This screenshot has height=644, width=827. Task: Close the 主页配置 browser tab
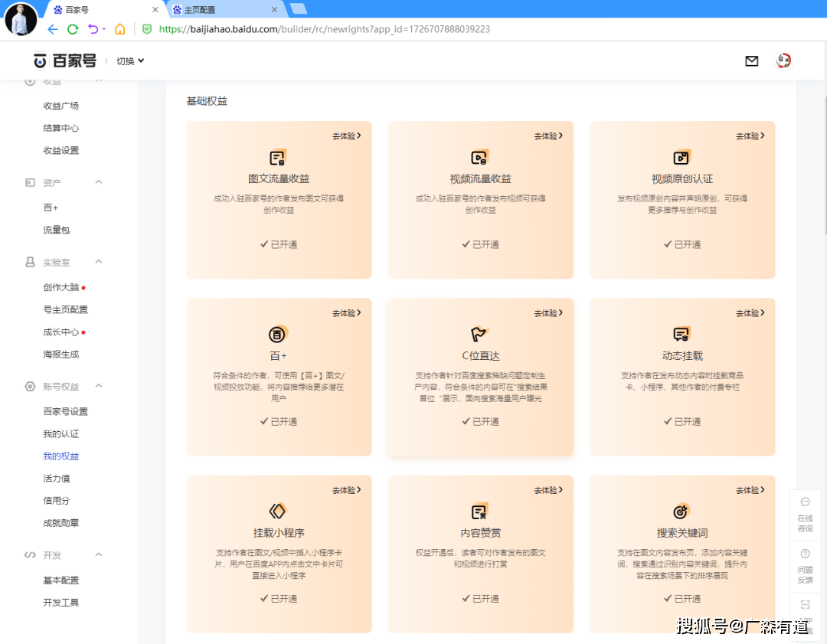pos(274,9)
